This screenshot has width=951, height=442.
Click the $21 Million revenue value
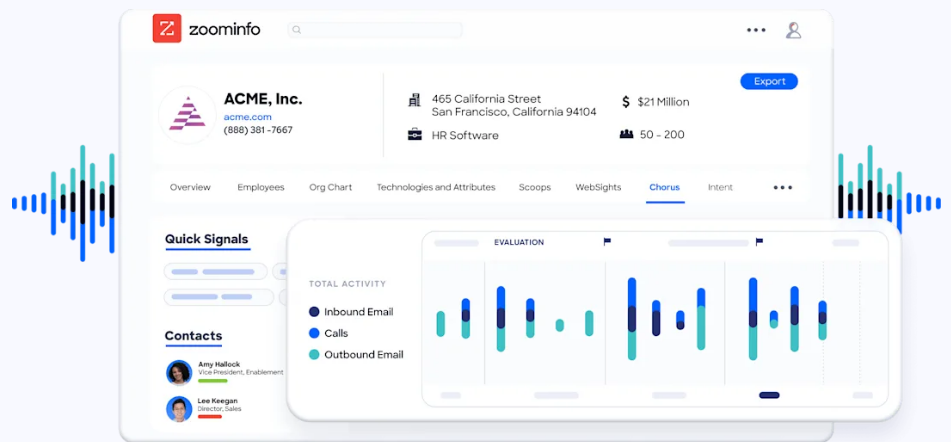click(x=664, y=102)
